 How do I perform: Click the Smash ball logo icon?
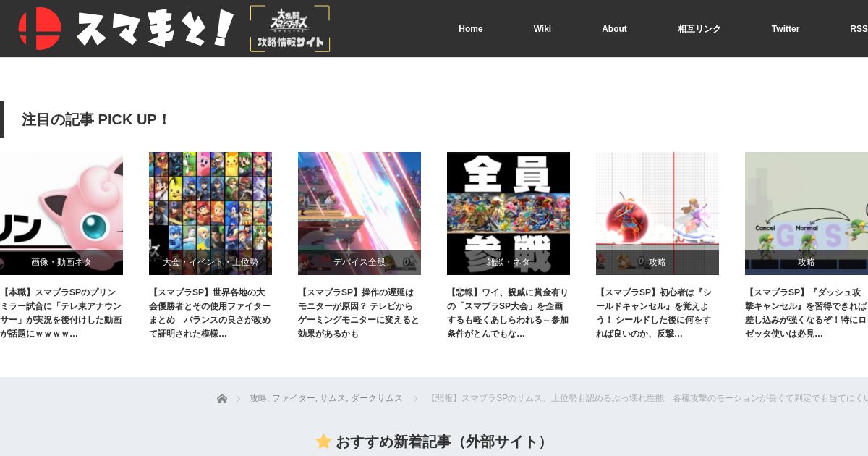coord(40,29)
